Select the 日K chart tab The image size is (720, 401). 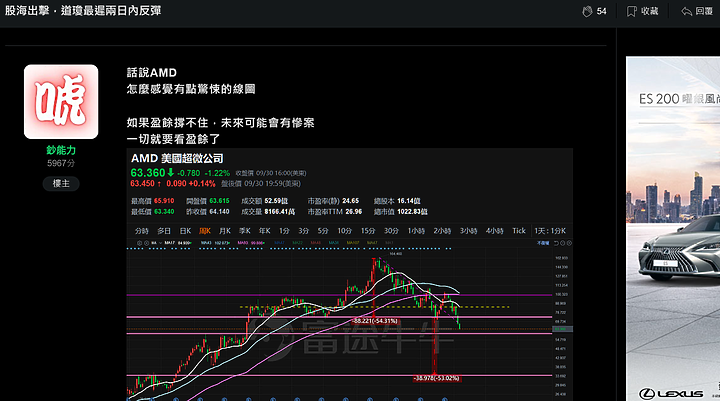click(x=185, y=231)
